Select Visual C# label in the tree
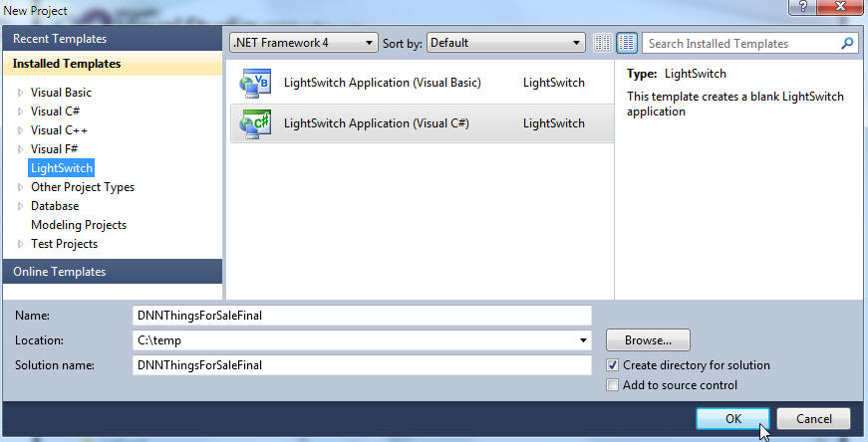This screenshot has height=442, width=868. pyautogui.click(x=56, y=111)
